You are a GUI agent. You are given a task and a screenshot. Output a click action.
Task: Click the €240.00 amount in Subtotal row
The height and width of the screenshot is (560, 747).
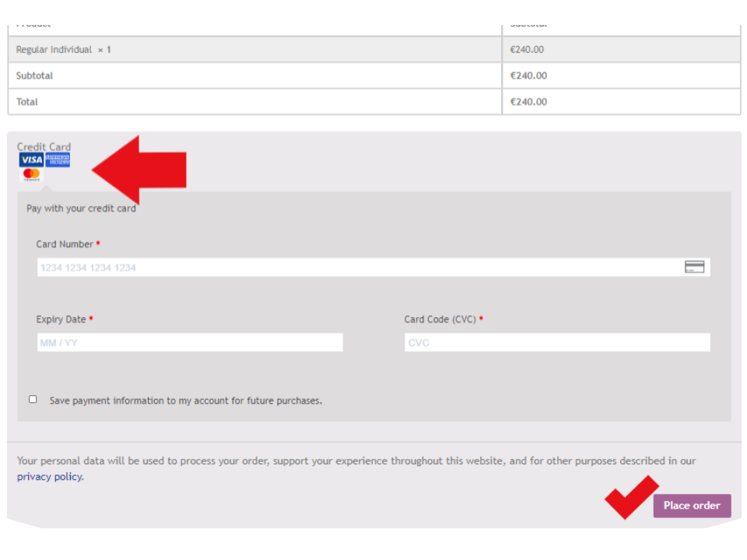click(529, 75)
